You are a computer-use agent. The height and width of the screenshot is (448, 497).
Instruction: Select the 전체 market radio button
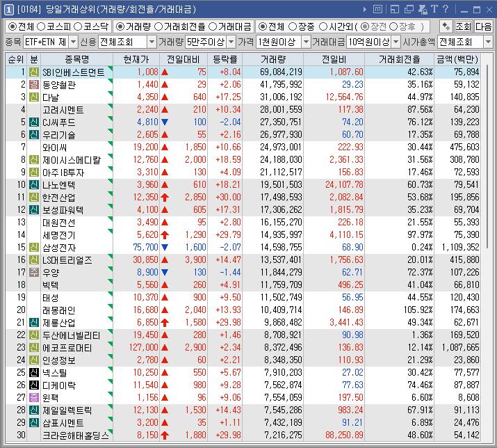(x=13, y=26)
